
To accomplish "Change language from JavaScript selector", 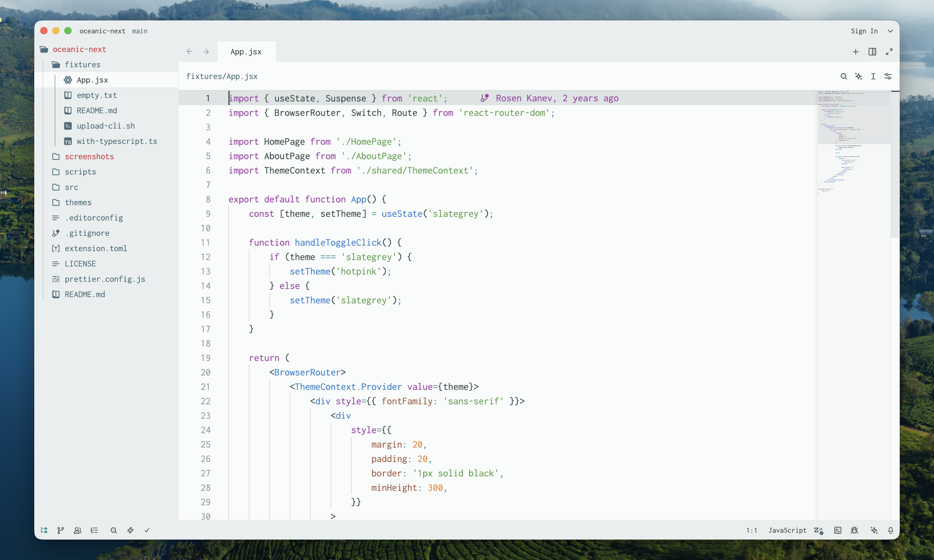I will tap(787, 530).
